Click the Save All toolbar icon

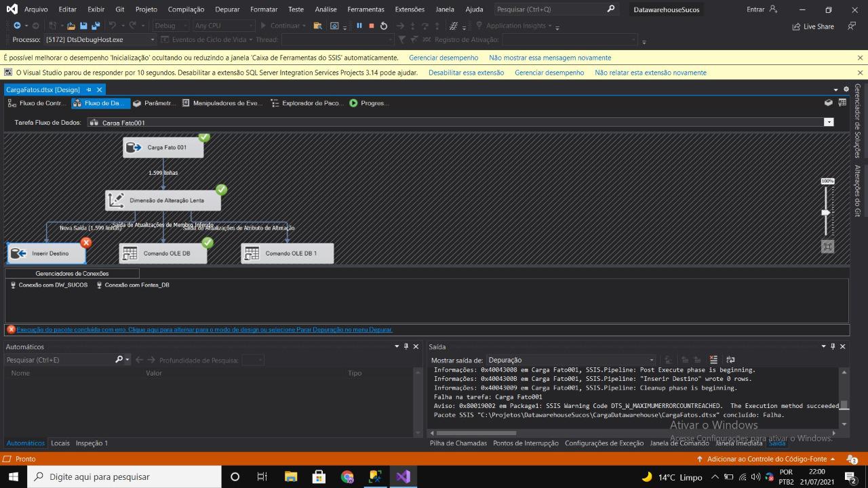click(x=96, y=26)
